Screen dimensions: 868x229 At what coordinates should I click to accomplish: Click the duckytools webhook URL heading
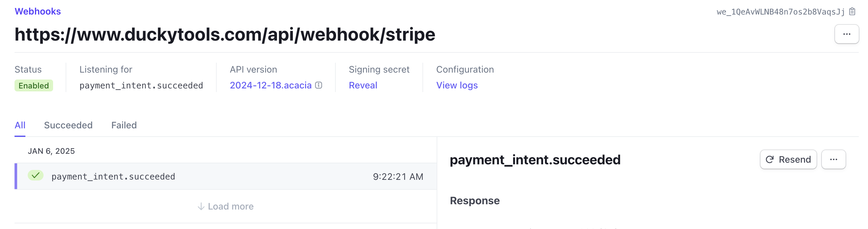pos(225,34)
